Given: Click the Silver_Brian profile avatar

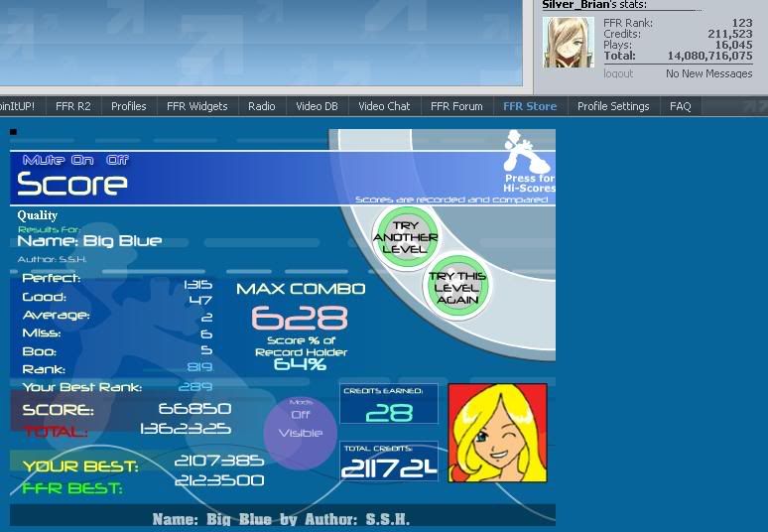Looking at the screenshot, I should pos(569,43).
